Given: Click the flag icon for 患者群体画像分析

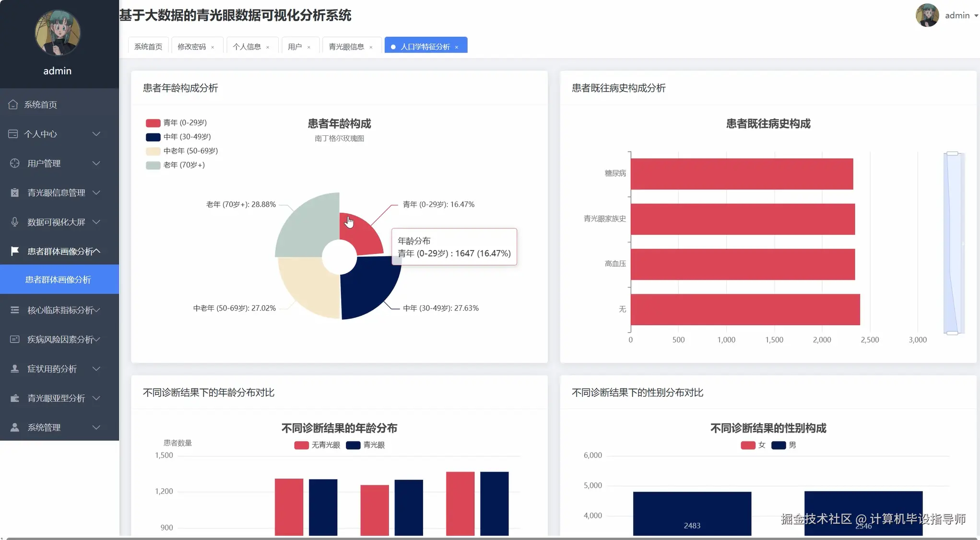Looking at the screenshot, I should [x=14, y=251].
